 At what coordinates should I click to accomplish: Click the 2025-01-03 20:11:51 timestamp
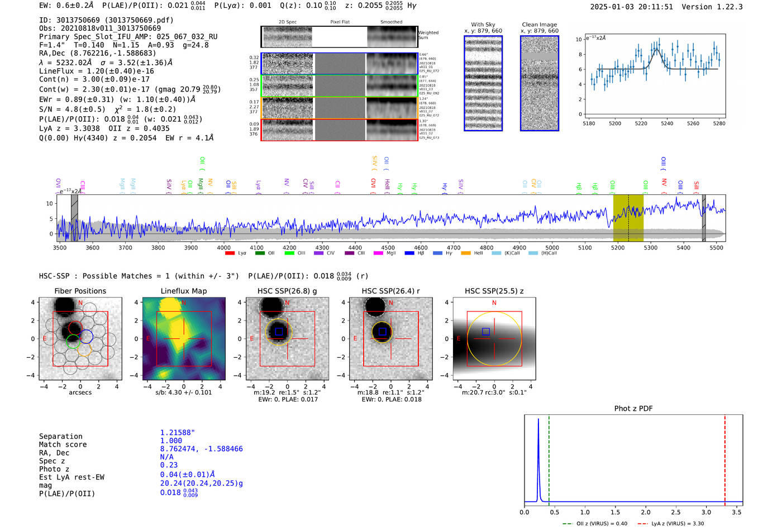632,7
